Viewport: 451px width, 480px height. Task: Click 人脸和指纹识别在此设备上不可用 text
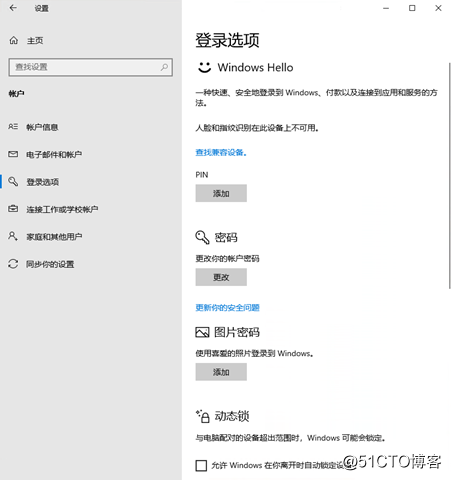click(x=257, y=128)
